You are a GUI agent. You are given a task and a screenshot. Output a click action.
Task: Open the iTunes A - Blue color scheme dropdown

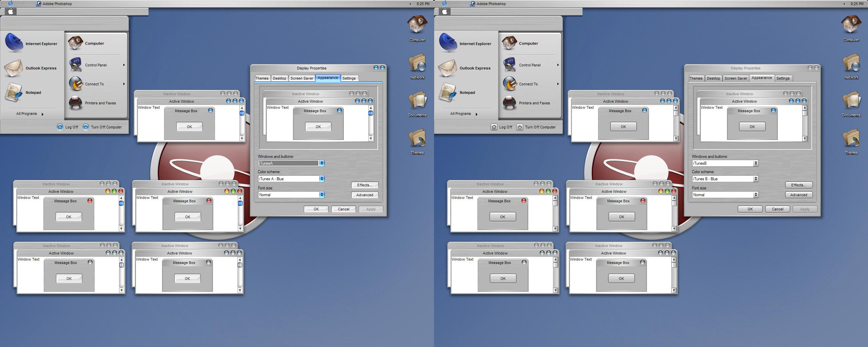click(x=291, y=179)
